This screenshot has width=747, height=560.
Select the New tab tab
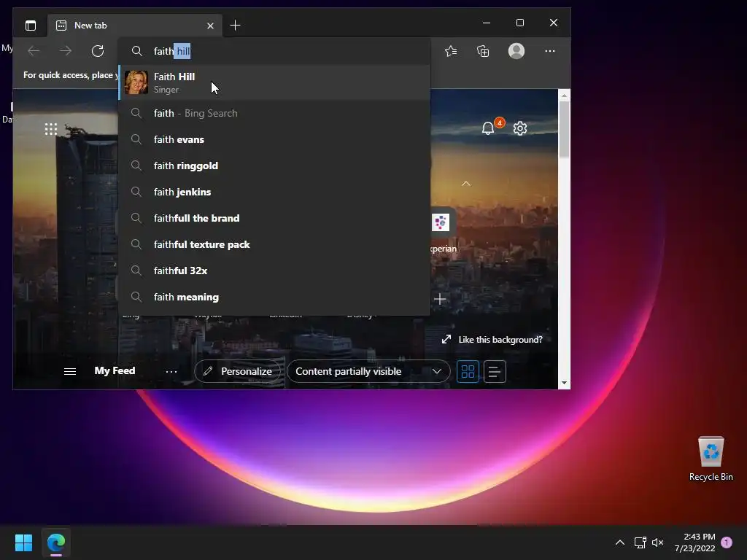coord(134,26)
